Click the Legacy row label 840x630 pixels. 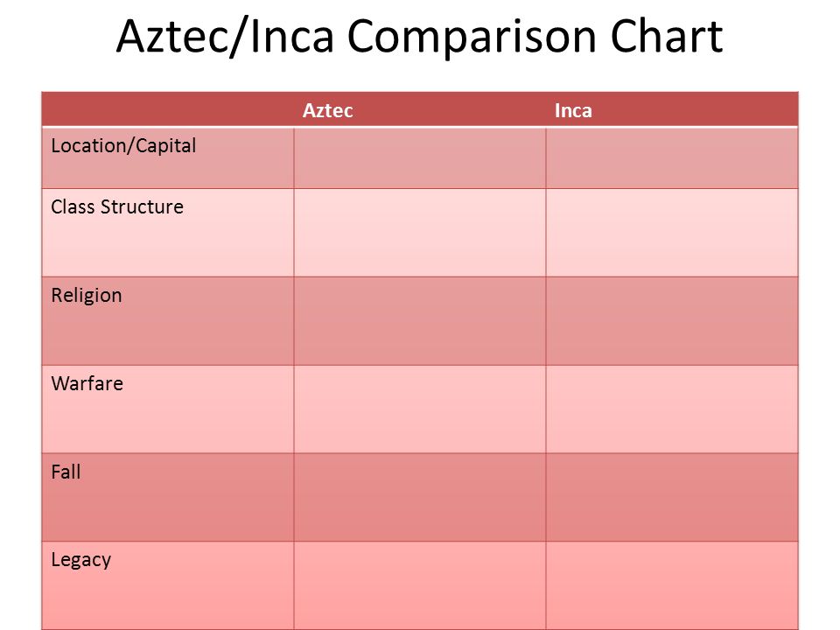tap(80, 560)
